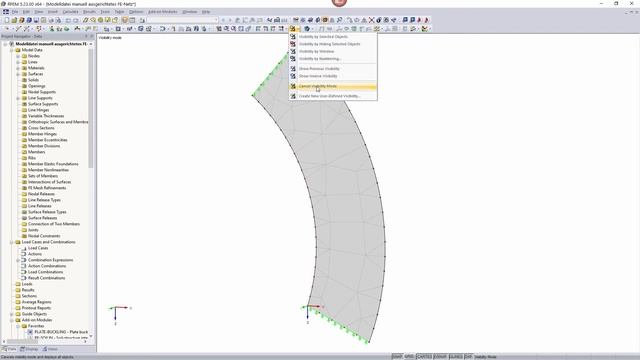Collapse Load Cases and Combinations node
640x360 pixels.
[12, 242]
